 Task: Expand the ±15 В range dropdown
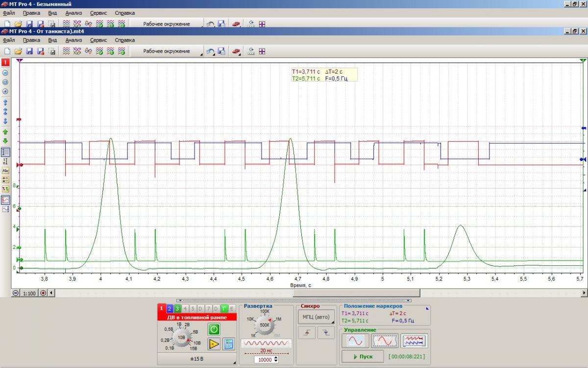click(196, 359)
